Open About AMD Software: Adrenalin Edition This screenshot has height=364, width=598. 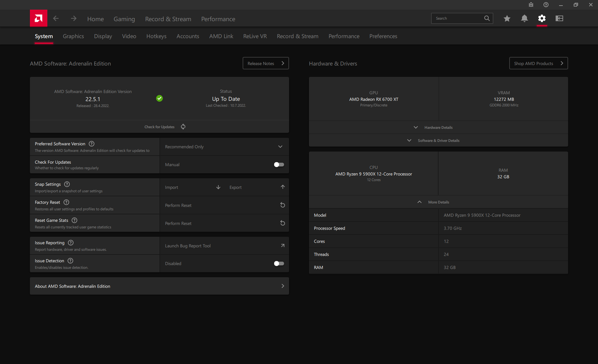[159, 286]
